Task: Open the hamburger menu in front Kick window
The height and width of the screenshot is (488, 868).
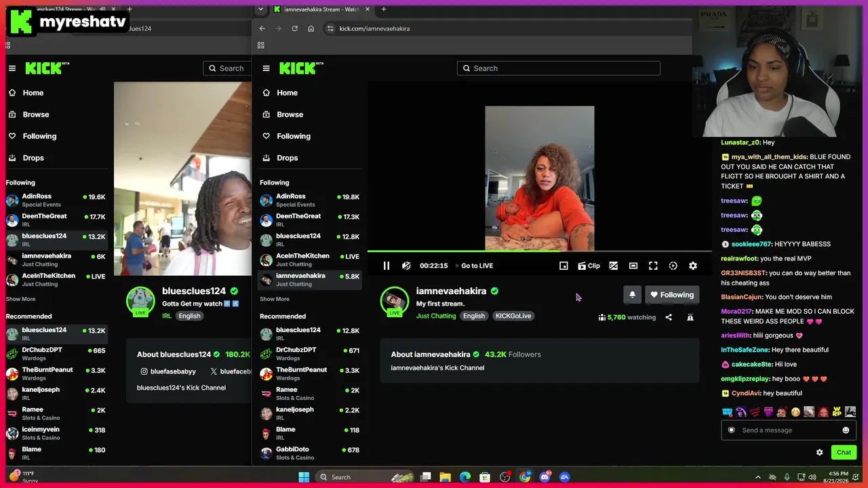Action: coord(266,68)
